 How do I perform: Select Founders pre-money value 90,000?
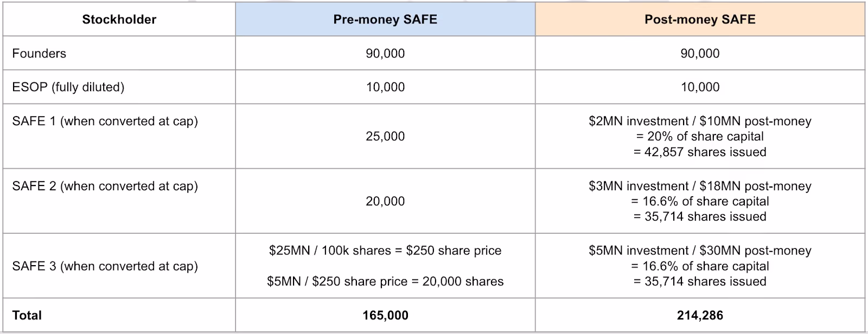[385, 53]
